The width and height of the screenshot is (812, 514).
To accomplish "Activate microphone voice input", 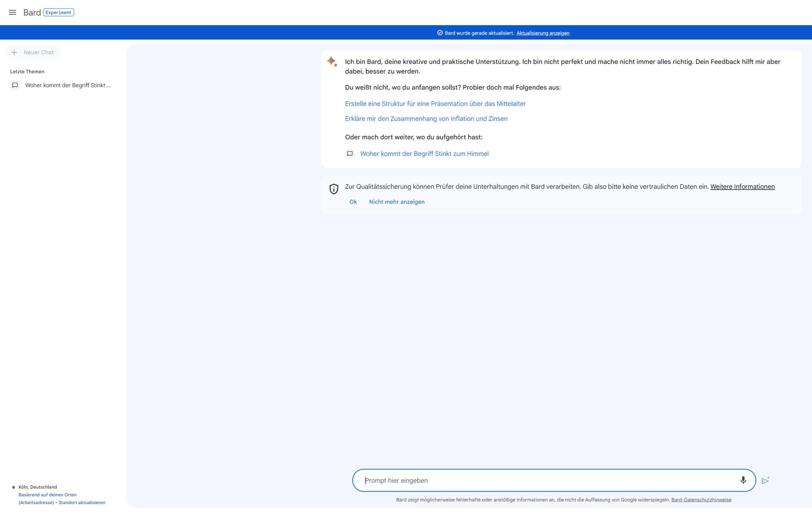I will [x=743, y=480].
